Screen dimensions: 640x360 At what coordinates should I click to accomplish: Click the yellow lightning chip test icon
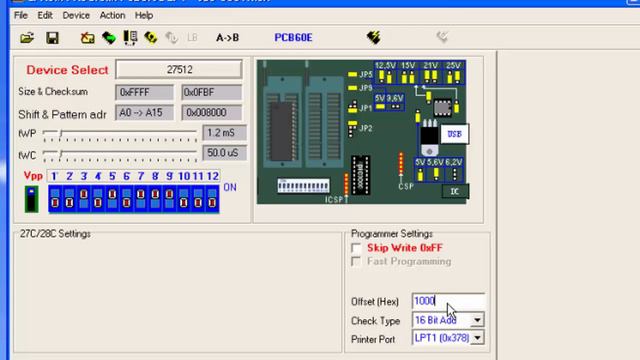coord(373,38)
